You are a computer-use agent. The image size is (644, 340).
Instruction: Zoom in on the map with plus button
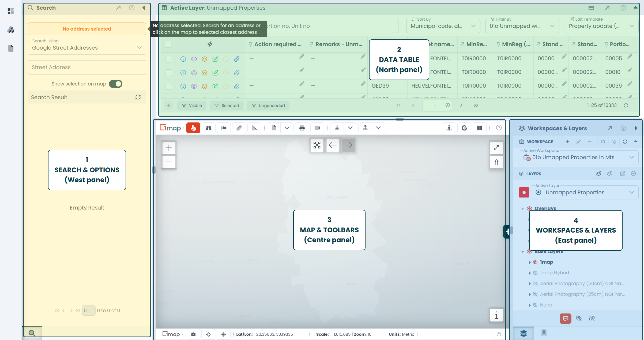169,148
